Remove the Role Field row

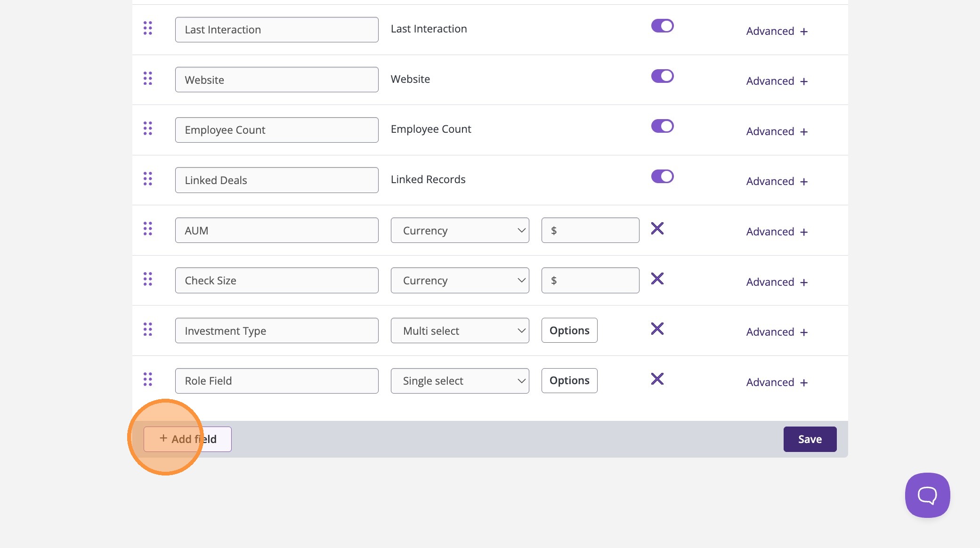[x=657, y=379]
